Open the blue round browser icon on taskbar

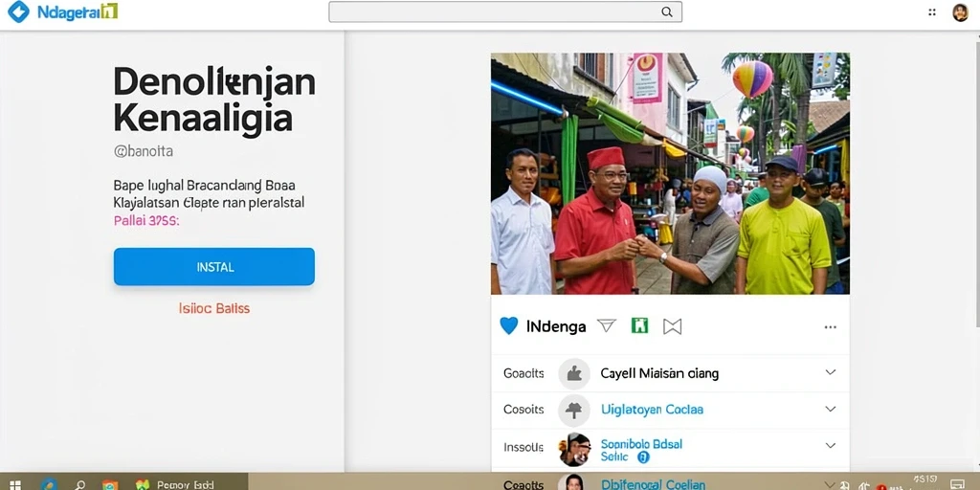[49, 484]
